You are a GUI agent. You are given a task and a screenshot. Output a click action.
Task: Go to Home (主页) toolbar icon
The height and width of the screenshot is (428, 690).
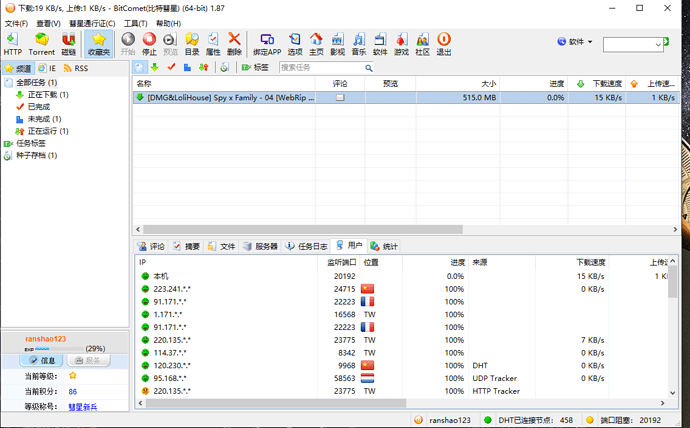pyautogui.click(x=316, y=44)
